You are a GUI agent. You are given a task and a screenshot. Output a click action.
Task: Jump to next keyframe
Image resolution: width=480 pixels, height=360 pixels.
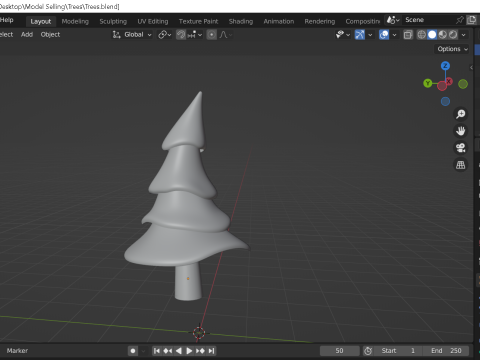[x=200, y=351]
